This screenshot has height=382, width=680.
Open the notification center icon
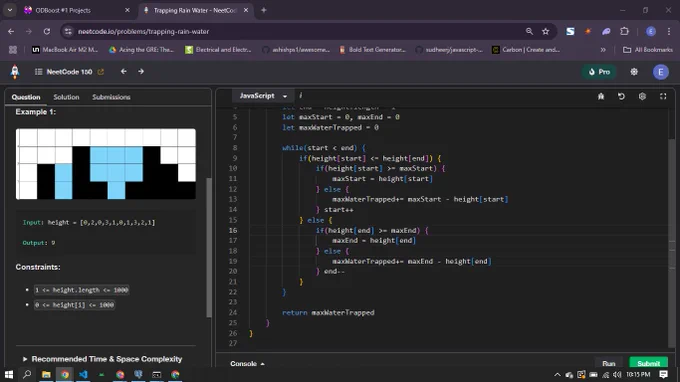point(663,374)
